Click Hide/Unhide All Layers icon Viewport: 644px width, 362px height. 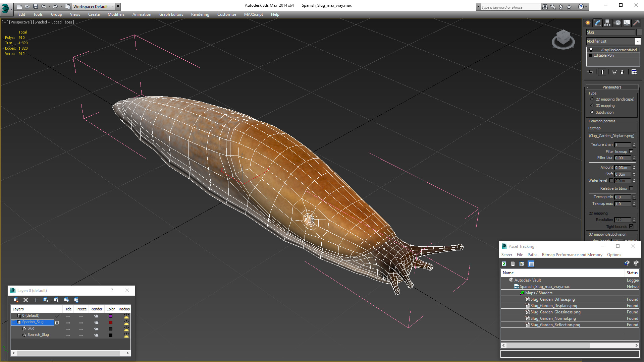point(66,300)
